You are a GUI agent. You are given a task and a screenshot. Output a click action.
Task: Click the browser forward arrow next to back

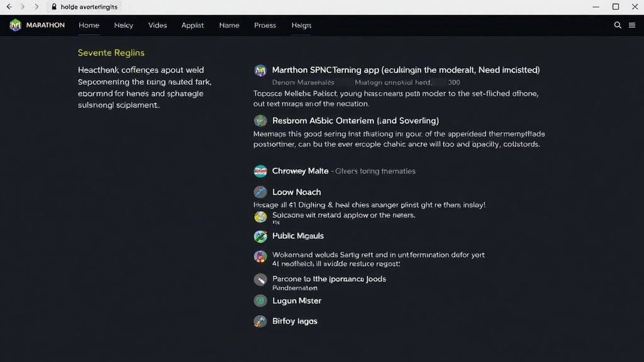point(23,6)
